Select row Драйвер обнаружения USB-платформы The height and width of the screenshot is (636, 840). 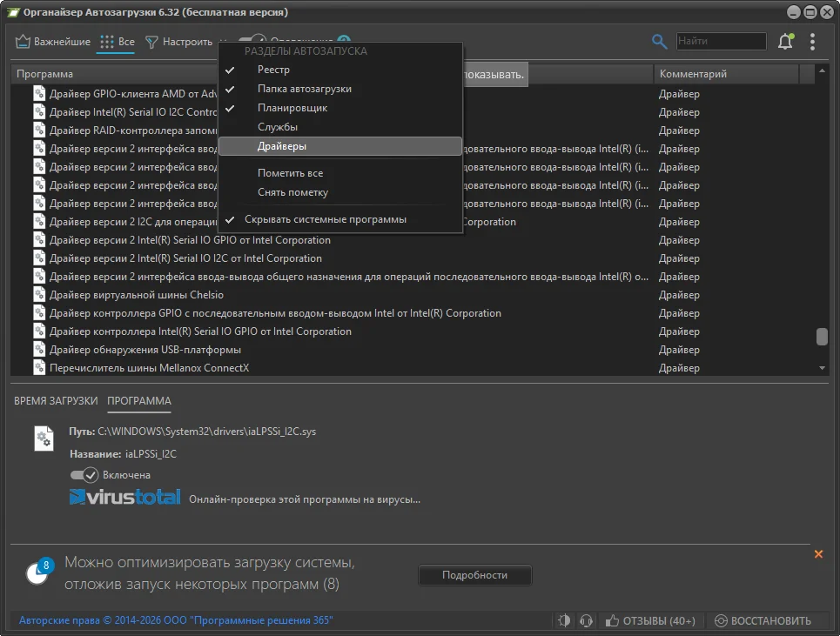(x=413, y=350)
